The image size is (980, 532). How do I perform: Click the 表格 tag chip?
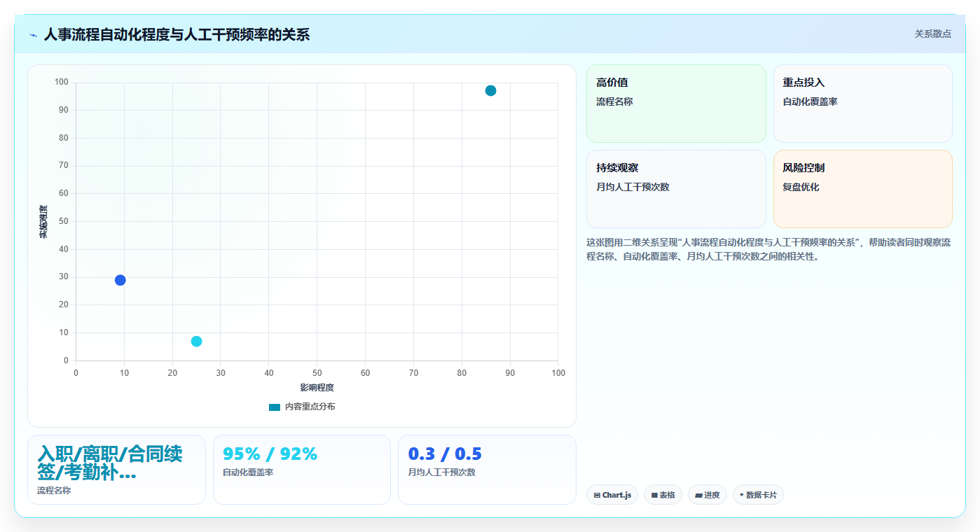tap(663, 495)
